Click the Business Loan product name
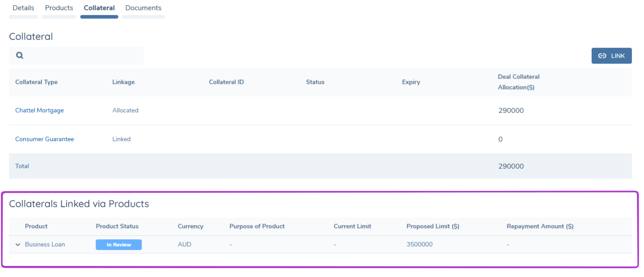Image resolution: width=644 pixels, height=277 pixels. (x=45, y=245)
